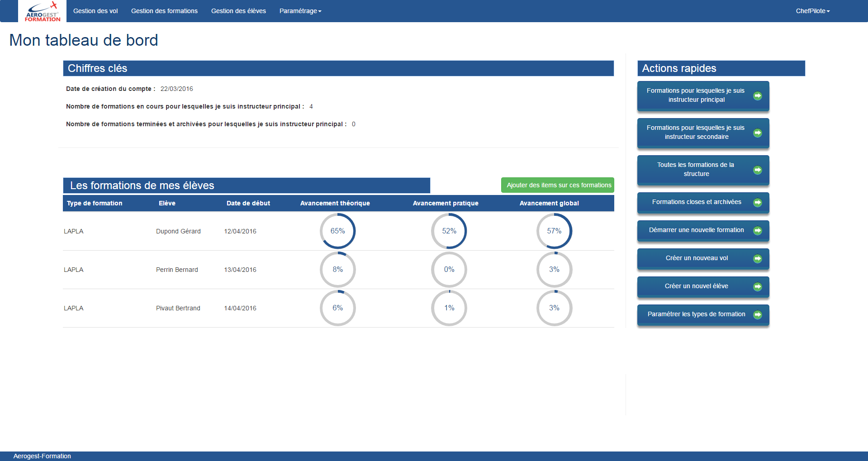Click Elève column header

pyautogui.click(x=167, y=203)
